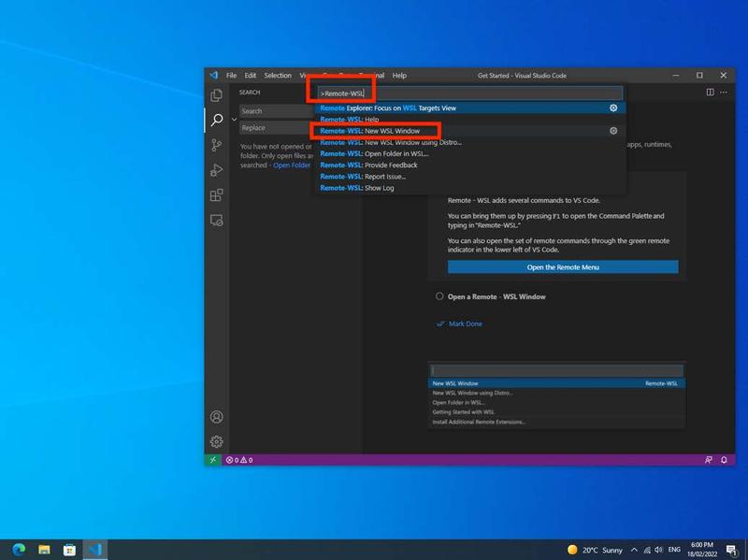
Task: Open the Explorer view in activity bar
Action: coord(217,95)
